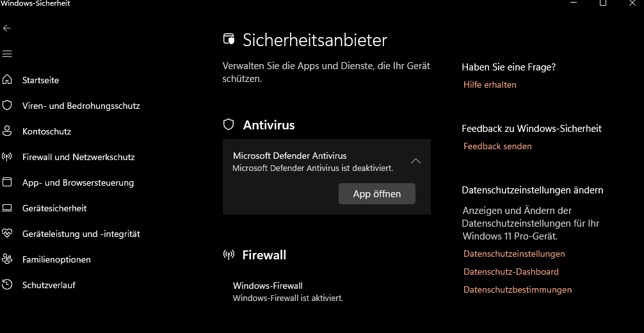644x333 pixels.
Task: Click the Sicherheitsanbieter header icon
Action: pyautogui.click(x=229, y=40)
